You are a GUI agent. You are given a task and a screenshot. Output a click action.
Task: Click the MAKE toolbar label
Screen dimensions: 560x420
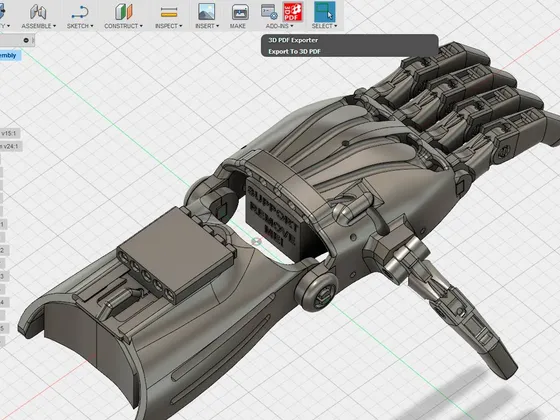pyautogui.click(x=238, y=26)
